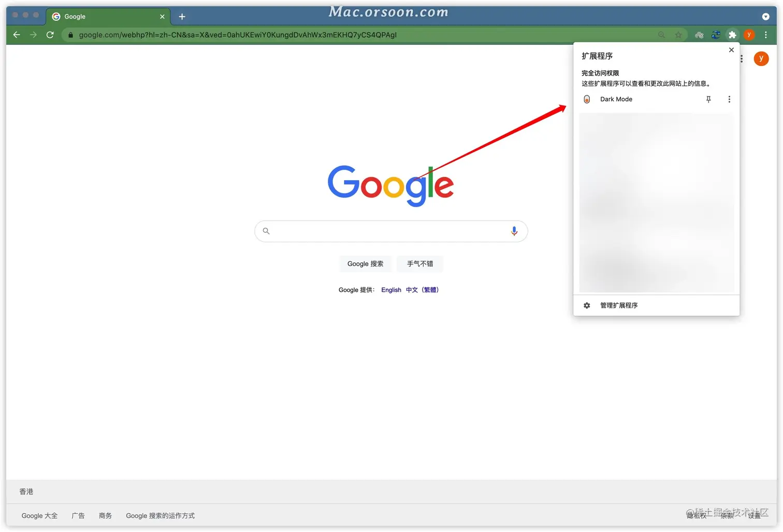
Task: Open a new tab with plus button
Action: pyautogui.click(x=182, y=17)
